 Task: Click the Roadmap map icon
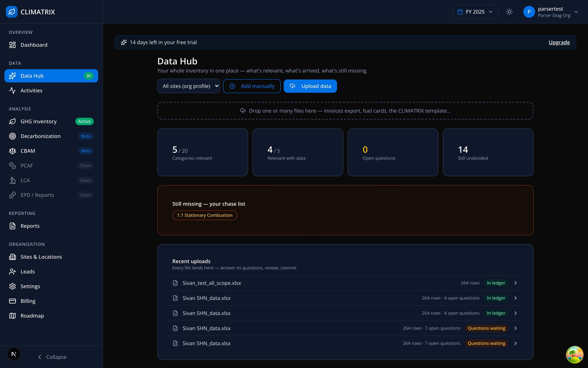click(12, 316)
